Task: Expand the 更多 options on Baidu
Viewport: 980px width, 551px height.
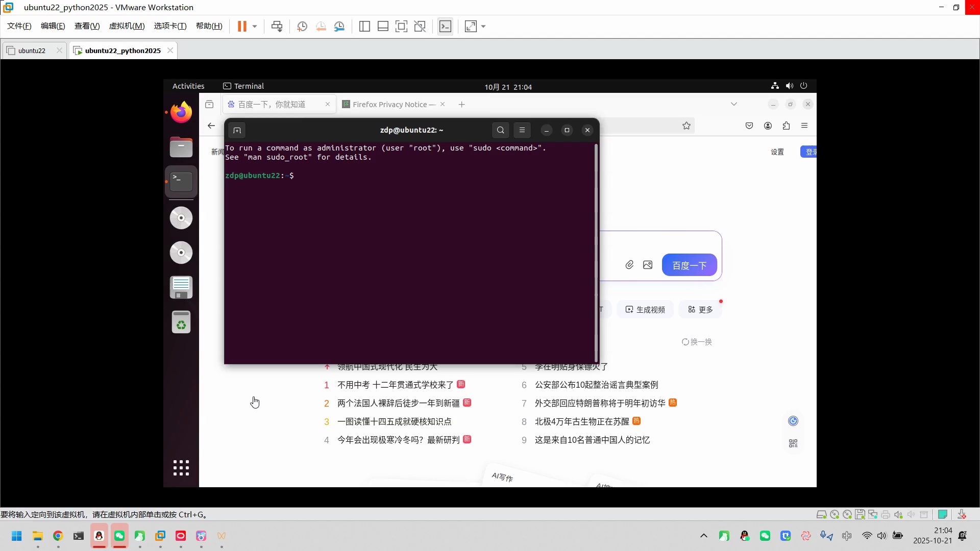Action: (700, 310)
